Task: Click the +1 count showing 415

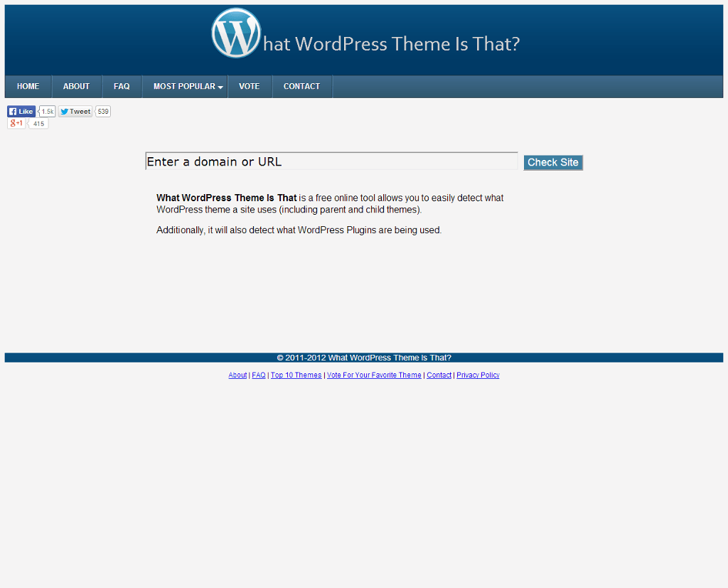Action: [x=38, y=123]
